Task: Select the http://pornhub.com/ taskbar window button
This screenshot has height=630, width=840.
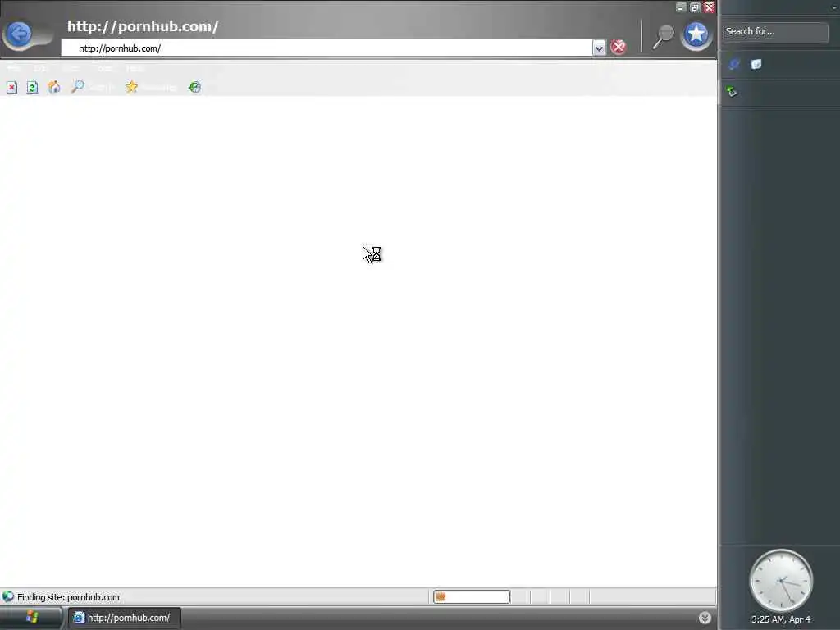Action: (125, 618)
